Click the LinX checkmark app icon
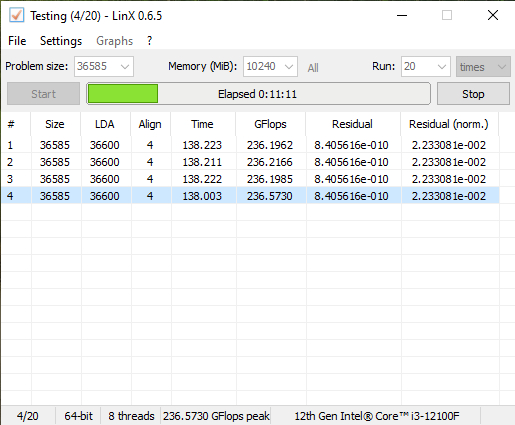Viewport: 515px width, 425px height. 16,15
